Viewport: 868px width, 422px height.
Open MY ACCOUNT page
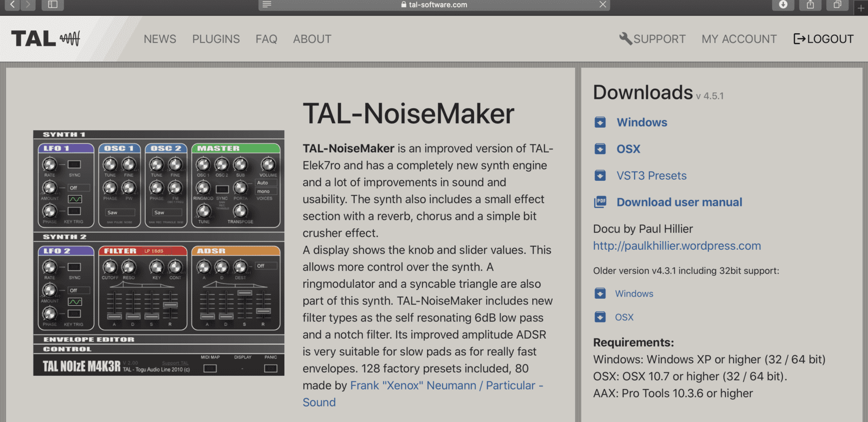739,39
